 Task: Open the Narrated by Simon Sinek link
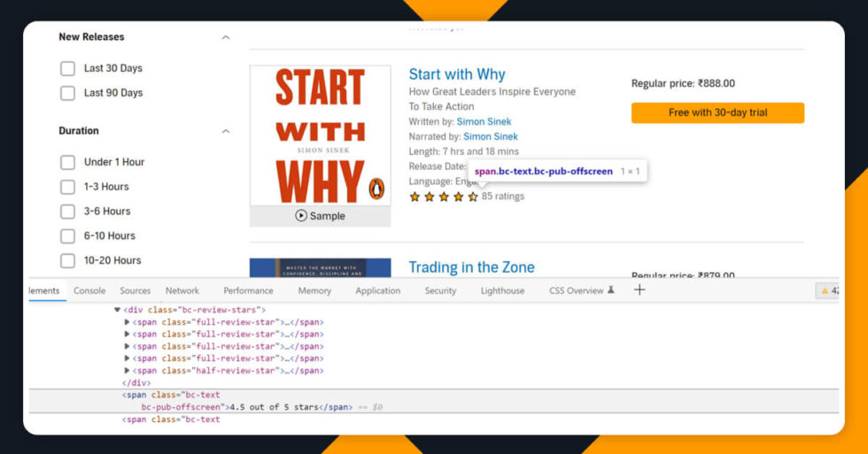coord(491,136)
